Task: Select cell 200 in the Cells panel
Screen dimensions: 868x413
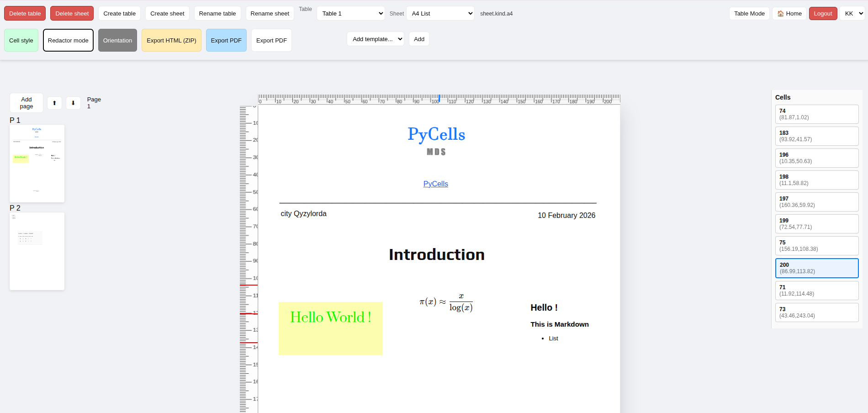Action: 816,268
